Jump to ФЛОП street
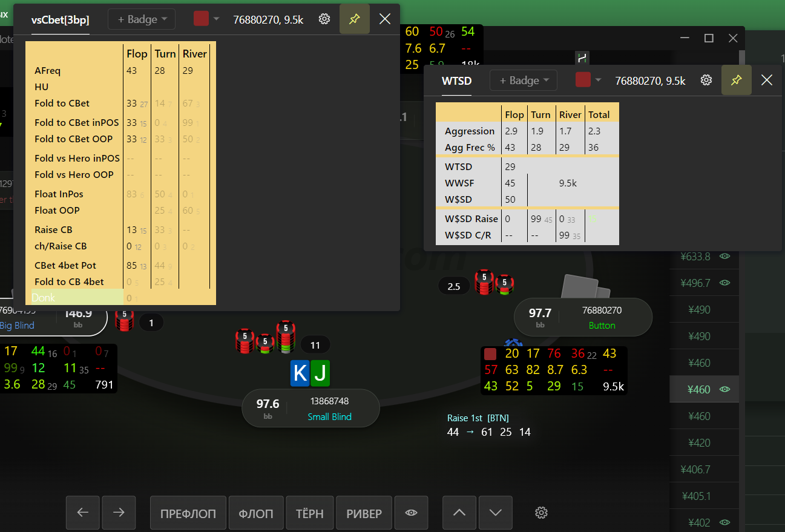The width and height of the screenshot is (785, 532). (x=256, y=513)
